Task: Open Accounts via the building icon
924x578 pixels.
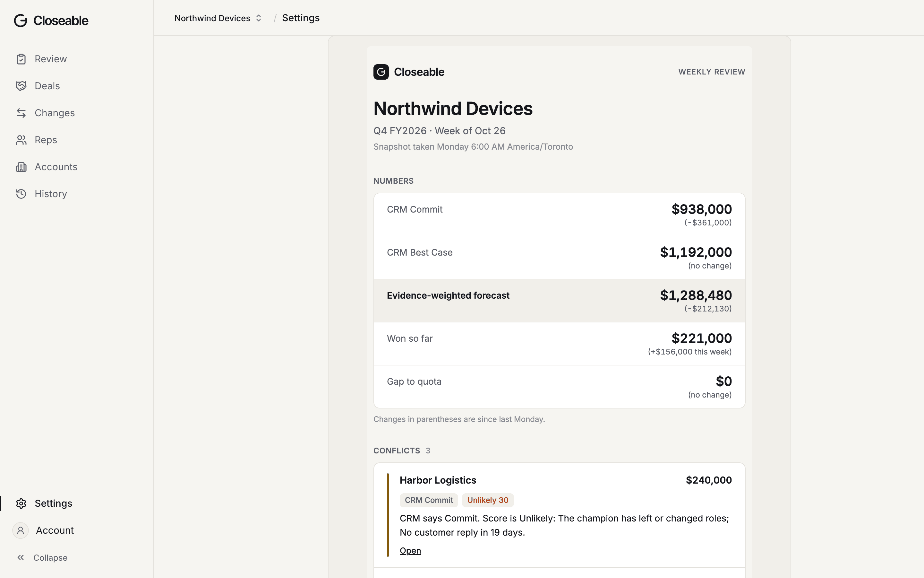Action: [21, 167]
